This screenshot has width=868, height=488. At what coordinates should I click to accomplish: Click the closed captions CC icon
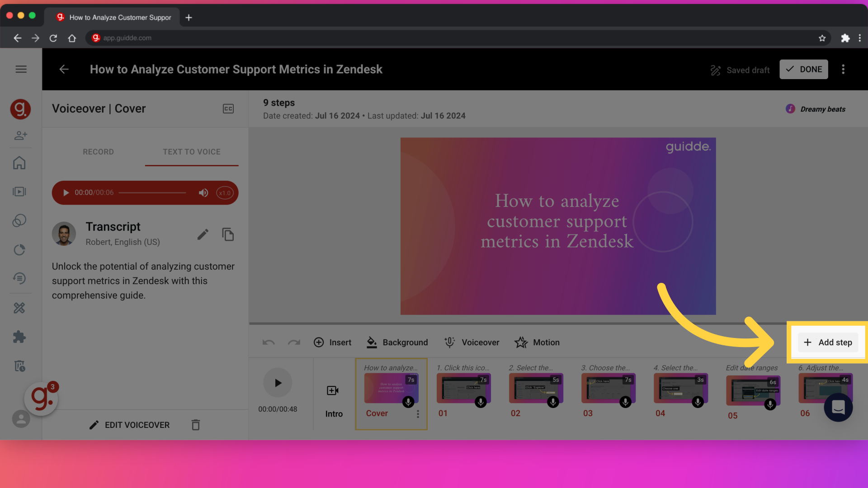228,108
